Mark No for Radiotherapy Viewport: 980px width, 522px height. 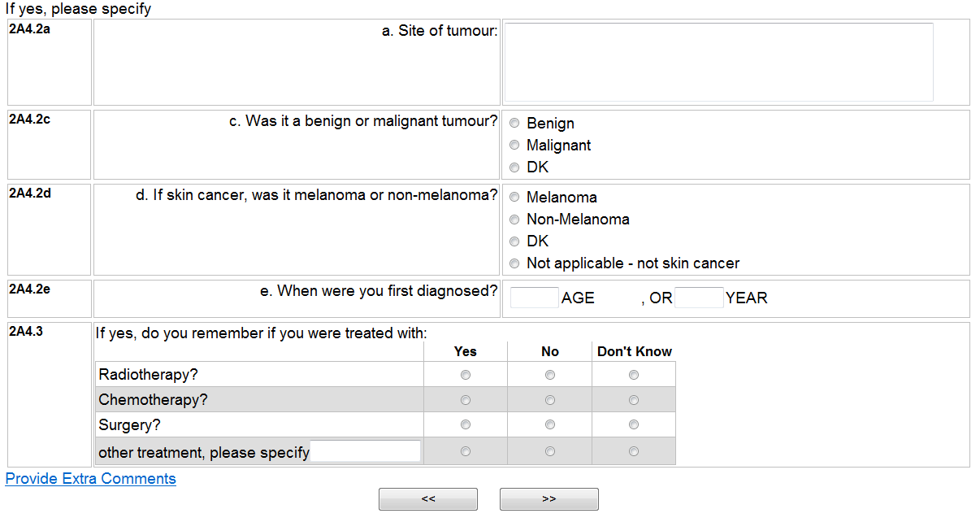click(x=550, y=375)
